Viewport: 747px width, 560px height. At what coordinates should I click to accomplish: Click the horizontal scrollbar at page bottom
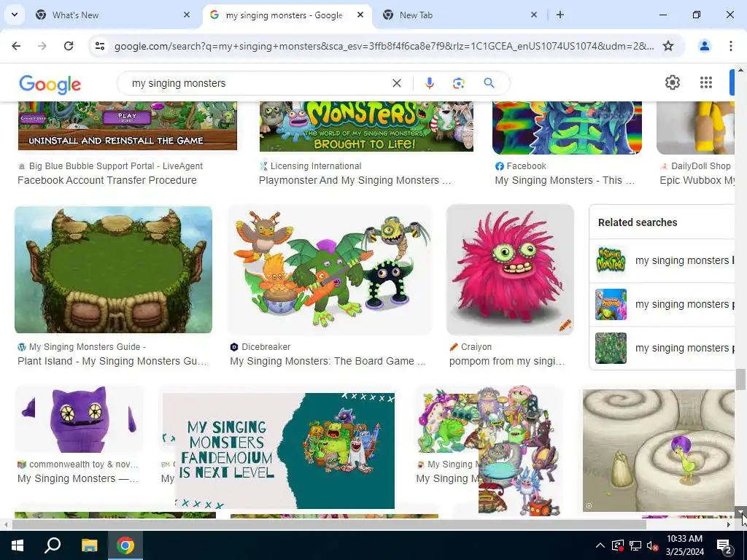coord(329,524)
